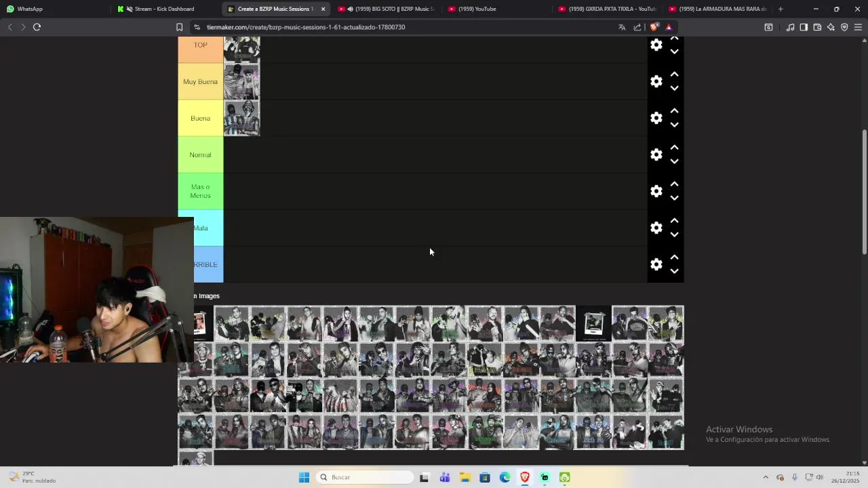Open Brave Wallet icon
The height and width of the screenshot is (488, 868).
(x=817, y=27)
